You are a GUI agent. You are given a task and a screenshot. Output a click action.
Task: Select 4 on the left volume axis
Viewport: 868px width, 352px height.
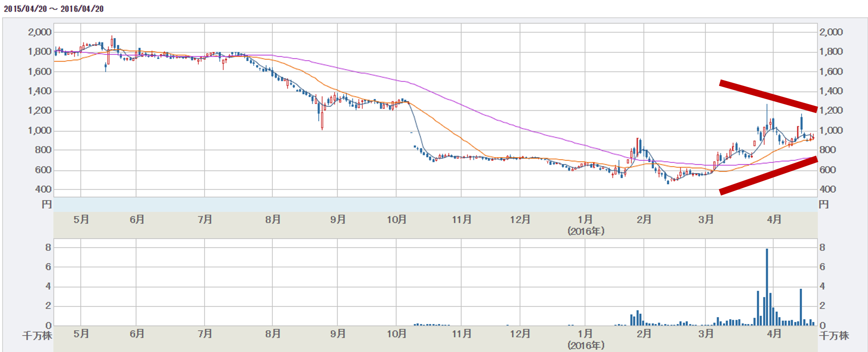[48, 286]
